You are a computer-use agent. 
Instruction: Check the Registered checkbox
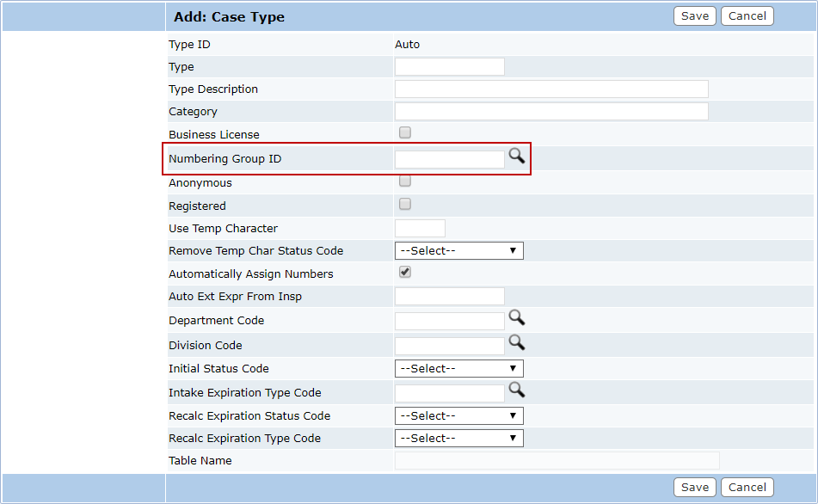(405, 205)
